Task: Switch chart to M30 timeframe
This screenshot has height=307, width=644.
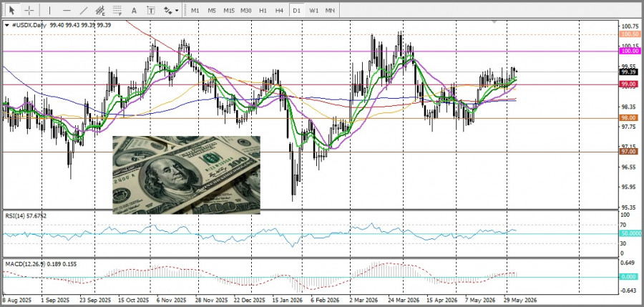Action: click(x=246, y=11)
